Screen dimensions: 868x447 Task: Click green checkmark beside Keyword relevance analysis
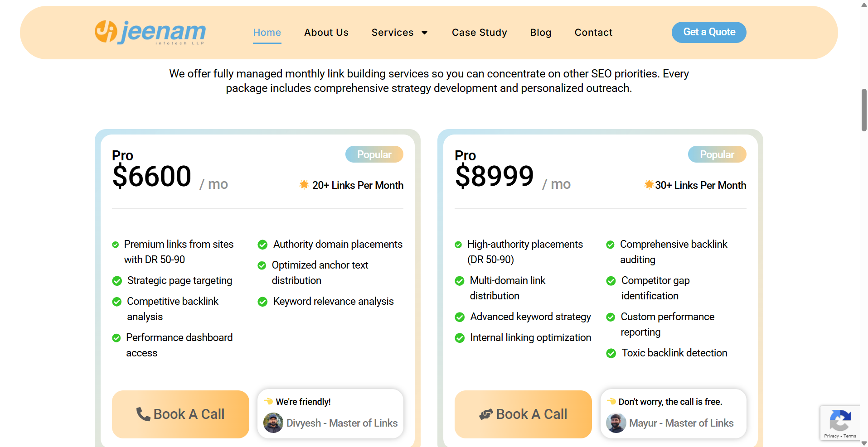pos(262,301)
